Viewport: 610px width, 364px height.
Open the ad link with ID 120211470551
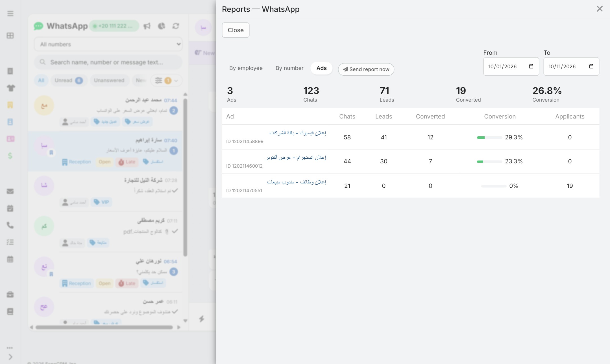pyautogui.click(x=296, y=182)
